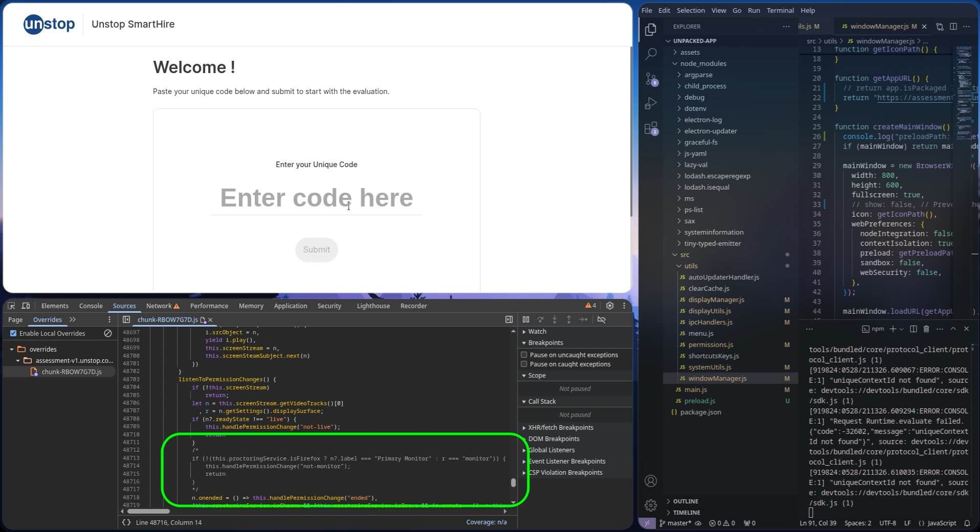Select the Search icon in the activity bar
The image size is (980, 532).
(x=651, y=54)
